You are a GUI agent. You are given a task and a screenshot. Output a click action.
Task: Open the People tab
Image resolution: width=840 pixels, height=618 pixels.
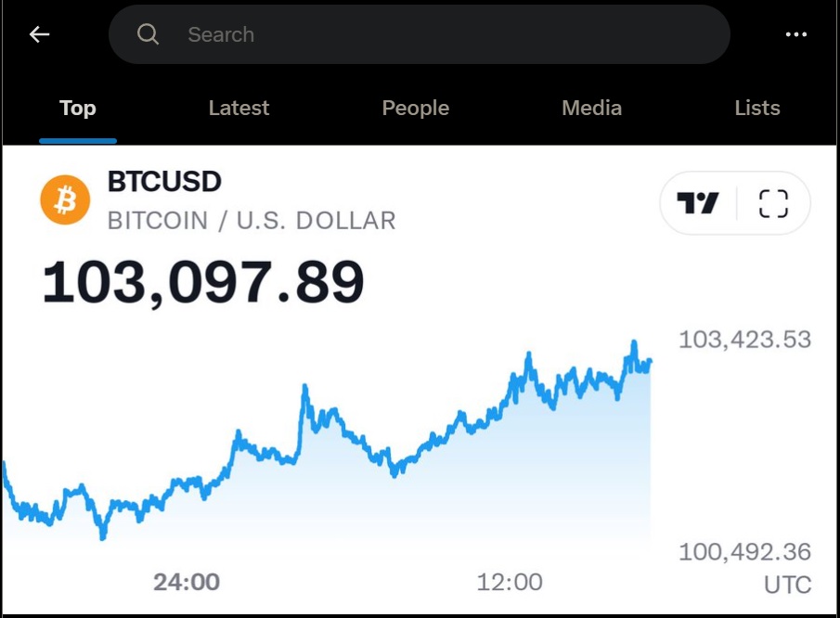click(415, 109)
